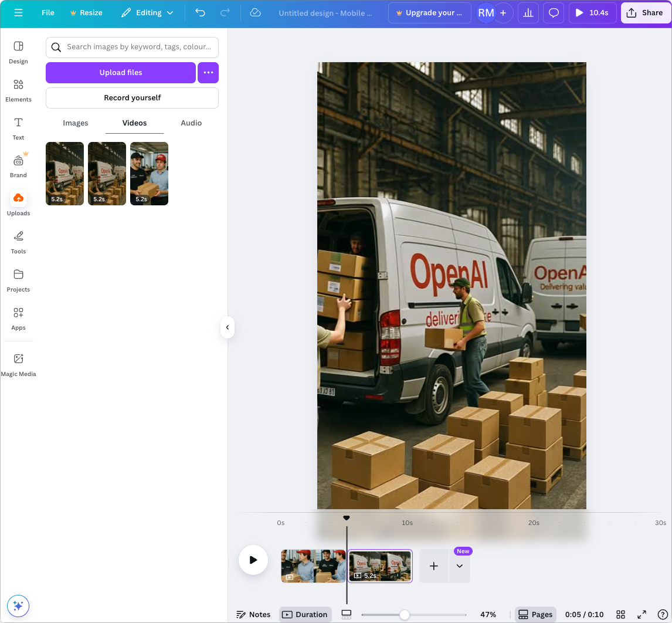Redo the last action

click(x=225, y=13)
